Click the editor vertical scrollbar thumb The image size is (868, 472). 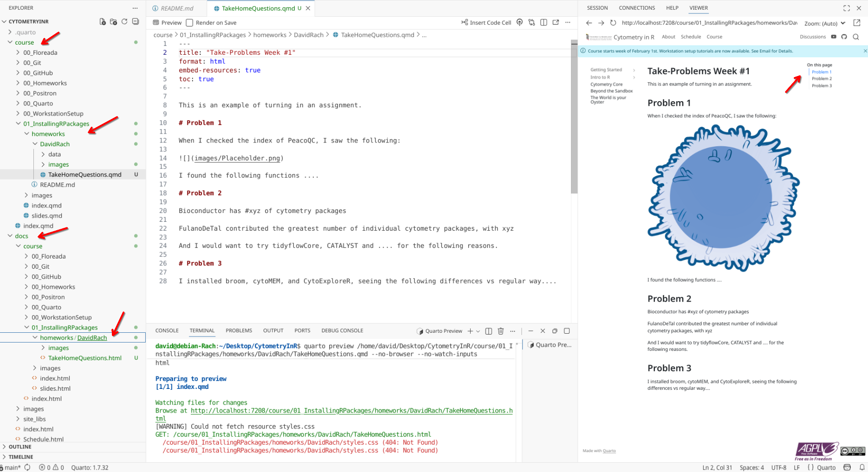[x=574, y=116]
